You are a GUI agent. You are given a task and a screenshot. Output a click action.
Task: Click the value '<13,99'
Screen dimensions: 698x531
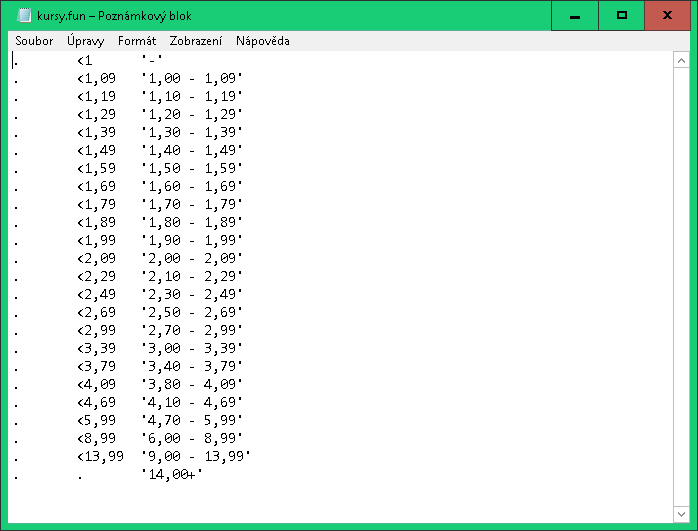point(100,457)
